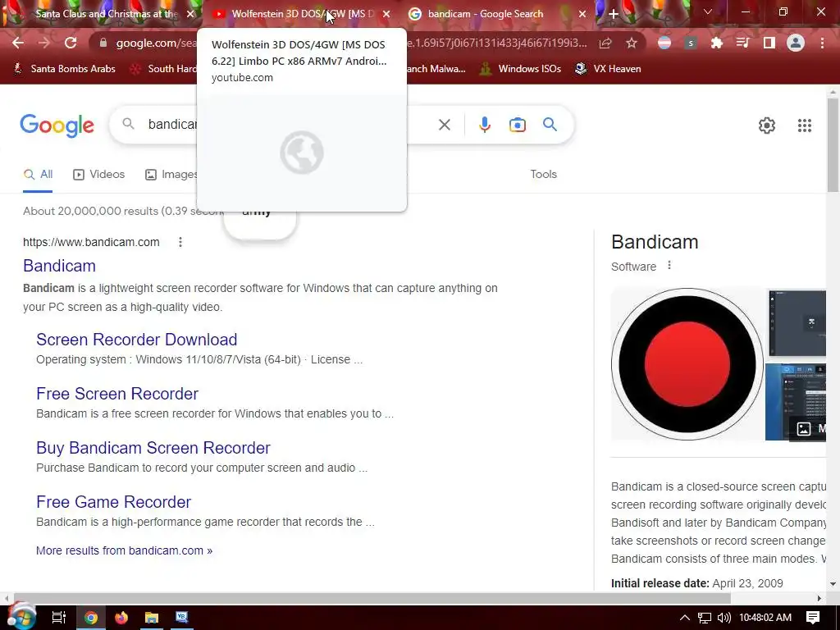This screenshot has width=840, height=630.
Task: Open Google settings gear
Action: coord(767,126)
